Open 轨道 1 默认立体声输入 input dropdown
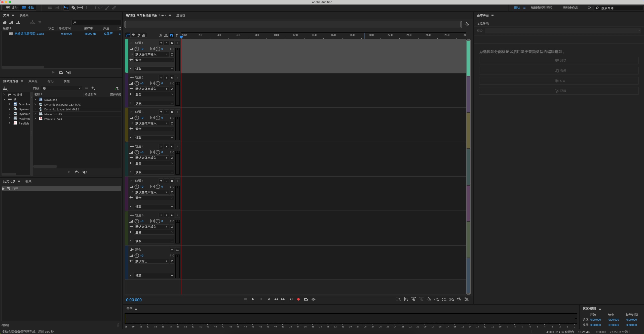 click(x=151, y=54)
